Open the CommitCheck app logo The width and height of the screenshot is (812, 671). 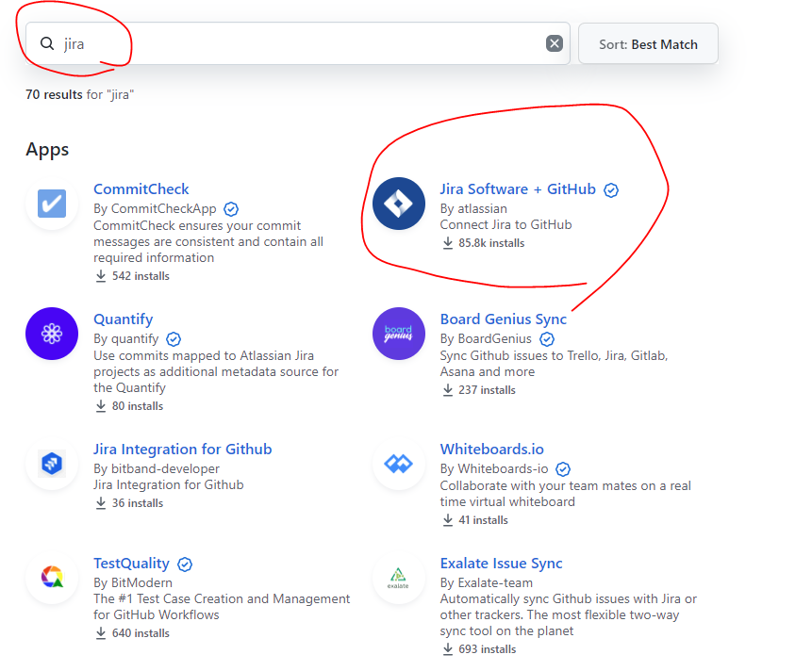pyautogui.click(x=52, y=204)
